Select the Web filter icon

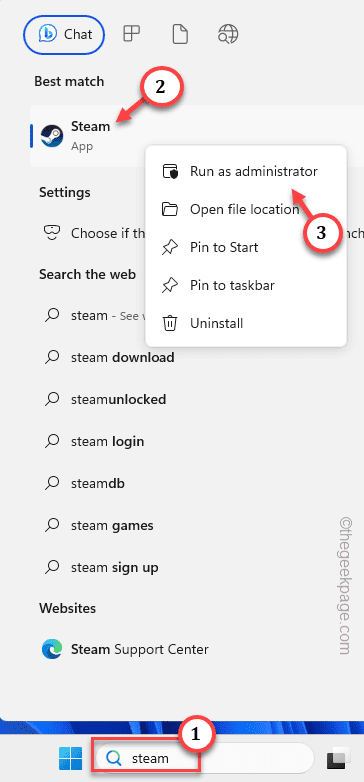(x=228, y=34)
